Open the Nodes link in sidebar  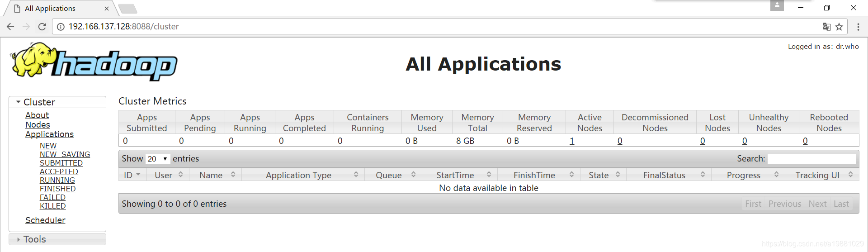pyautogui.click(x=38, y=125)
